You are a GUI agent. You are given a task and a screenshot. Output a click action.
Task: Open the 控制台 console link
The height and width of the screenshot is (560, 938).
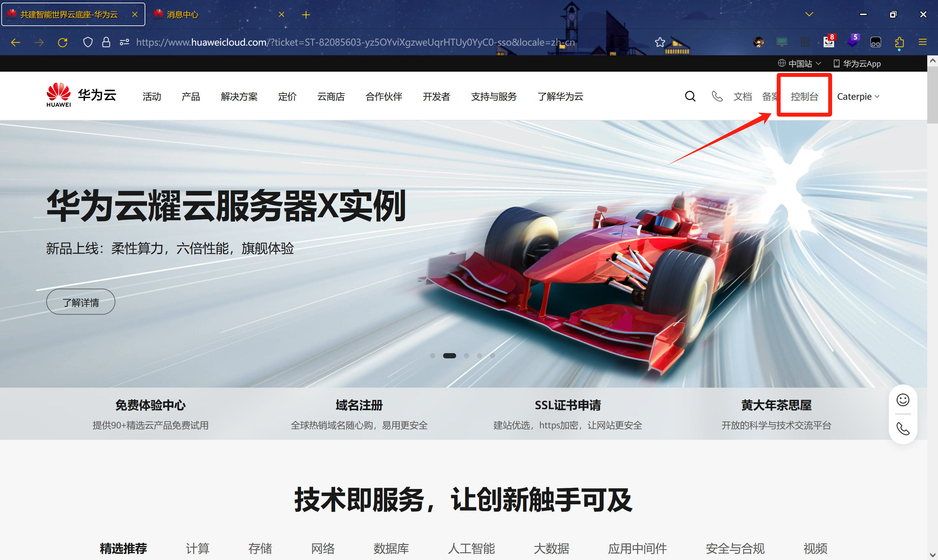click(804, 97)
